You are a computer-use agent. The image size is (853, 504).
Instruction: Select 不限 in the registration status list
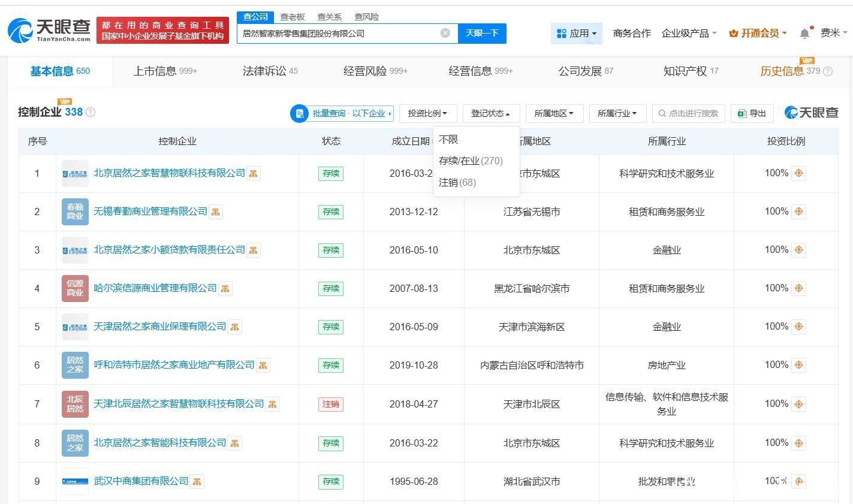click(x=448, y=140)
